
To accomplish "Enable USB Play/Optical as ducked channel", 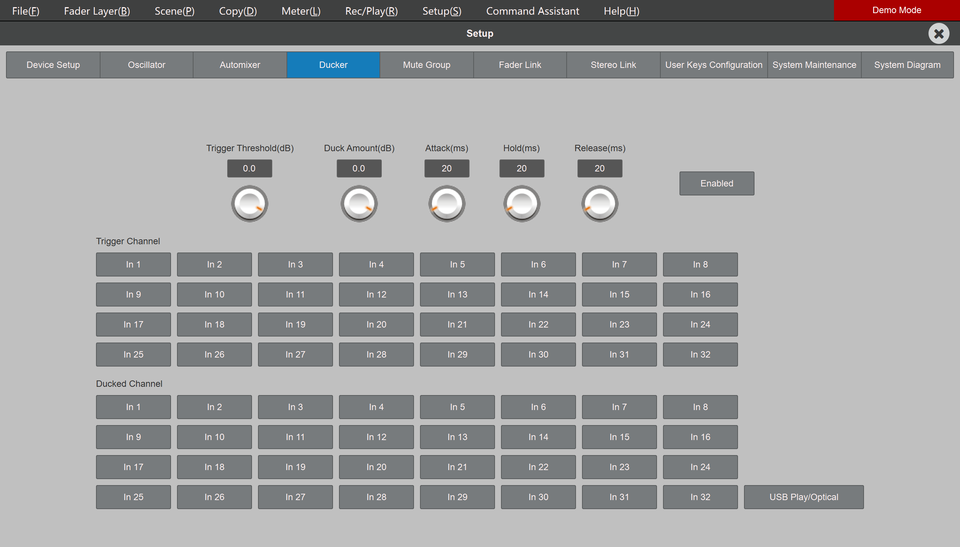I will 803,497.
